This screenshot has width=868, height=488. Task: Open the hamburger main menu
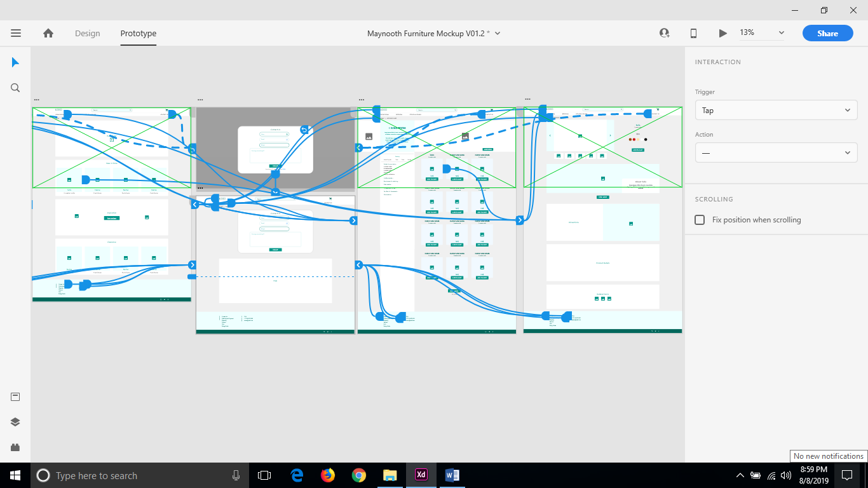(16, 33)
